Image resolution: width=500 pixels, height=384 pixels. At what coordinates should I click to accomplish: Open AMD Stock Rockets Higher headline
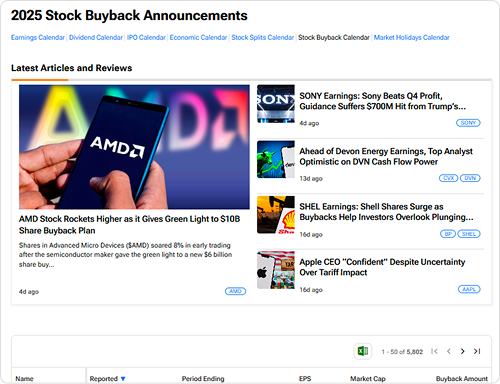(x=129, y=225)
